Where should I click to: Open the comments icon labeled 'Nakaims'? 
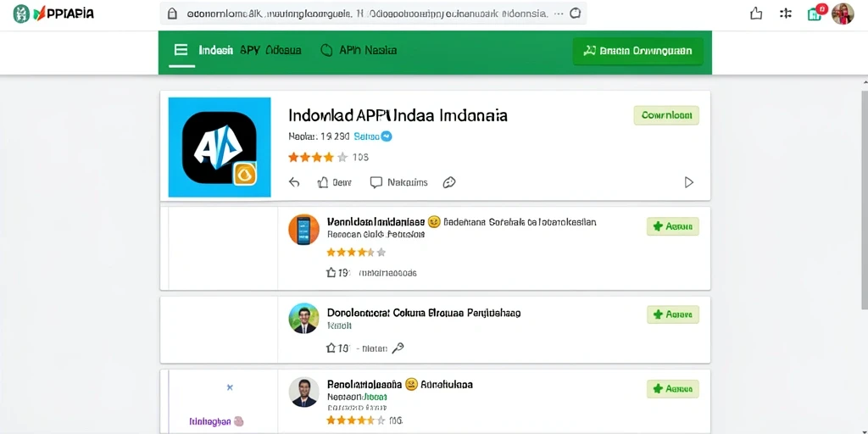398,182
